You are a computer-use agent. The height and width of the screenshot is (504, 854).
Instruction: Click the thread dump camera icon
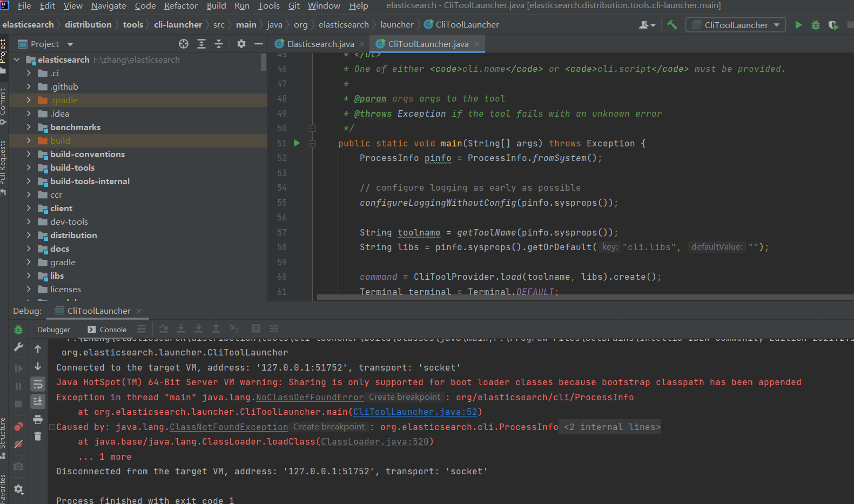click(x=18, y=466)
